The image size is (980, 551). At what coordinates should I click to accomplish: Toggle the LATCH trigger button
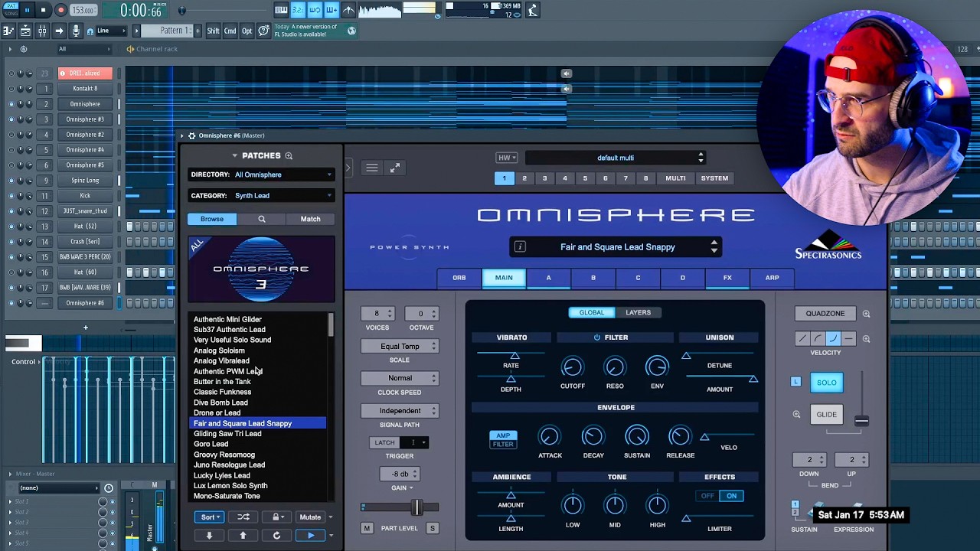[384, 442]
